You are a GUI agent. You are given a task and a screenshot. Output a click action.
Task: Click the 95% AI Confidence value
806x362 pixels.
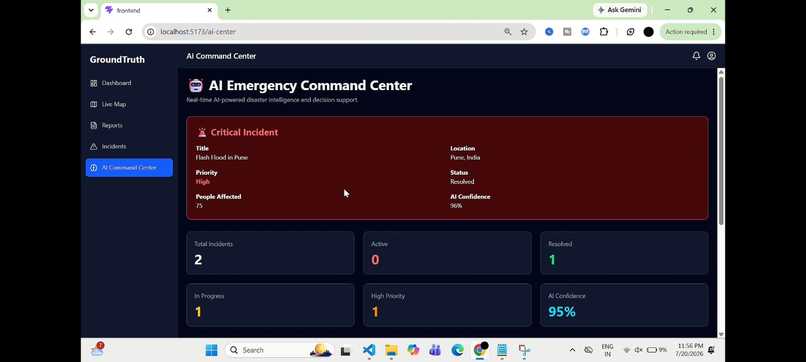pyautogui.click(x=561, y=312)
